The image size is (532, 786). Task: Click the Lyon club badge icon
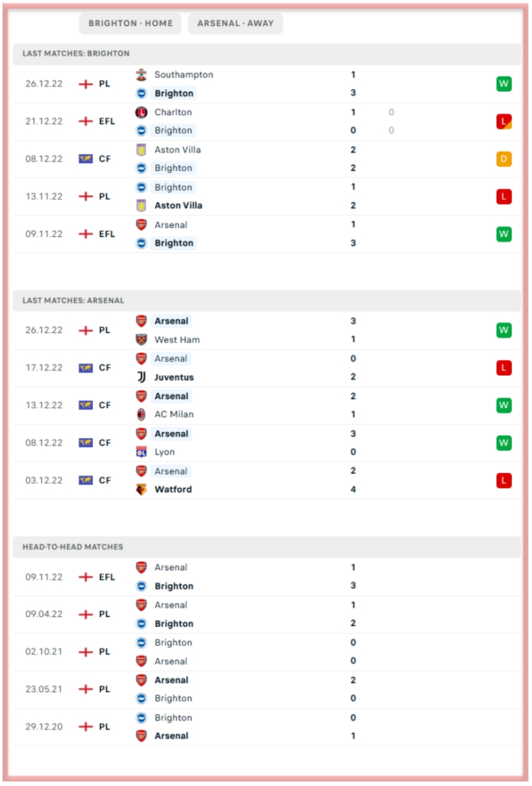coord(141,452)
